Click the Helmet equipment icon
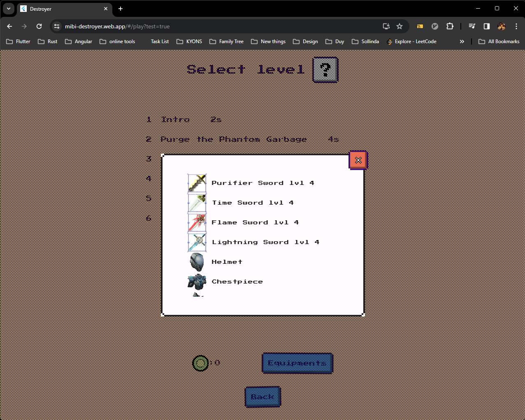This screenshot has width=525, height=420. [x=197, y=262]
